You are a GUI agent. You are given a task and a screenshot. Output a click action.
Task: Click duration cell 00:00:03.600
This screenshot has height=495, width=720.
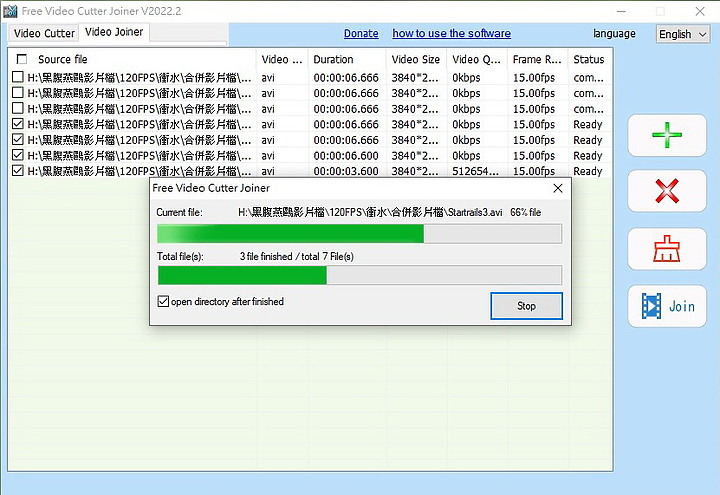pyautogui.click(x=346, y=171)
